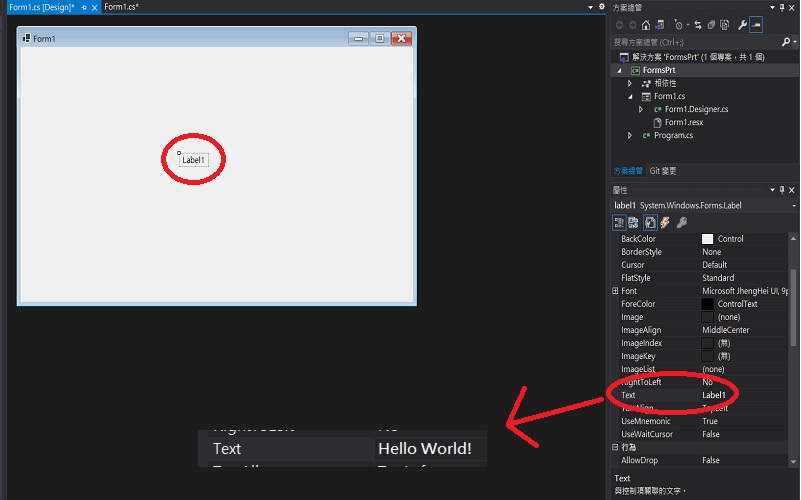
Task: Click the Home icon in Solution Explorer
Action: pos(646,25)
